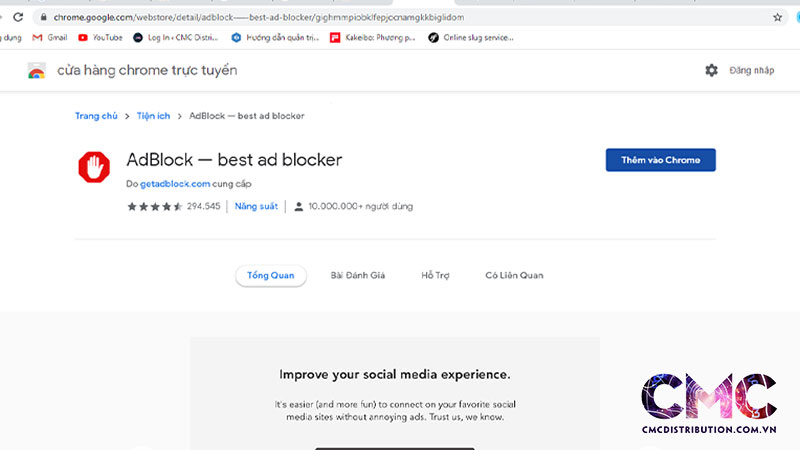Screen dimensions: 800x450
Task: Select the Tổng Quan tab
Action: pyautogui.click(x=271, y=276)
